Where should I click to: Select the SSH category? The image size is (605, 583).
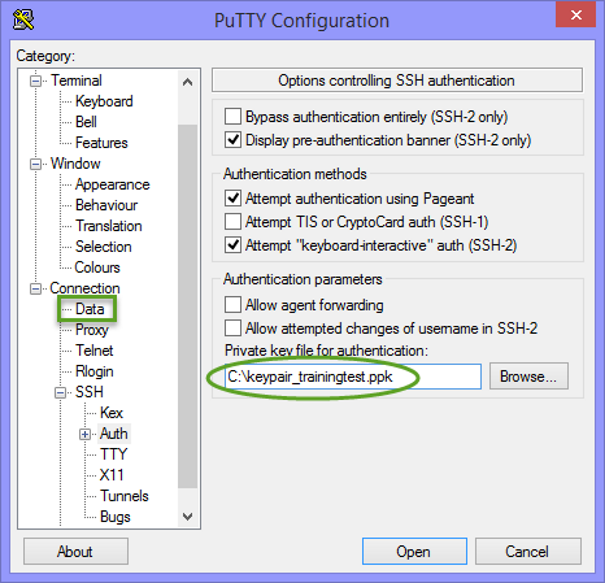pyautogui.click(x=89, y=392)
